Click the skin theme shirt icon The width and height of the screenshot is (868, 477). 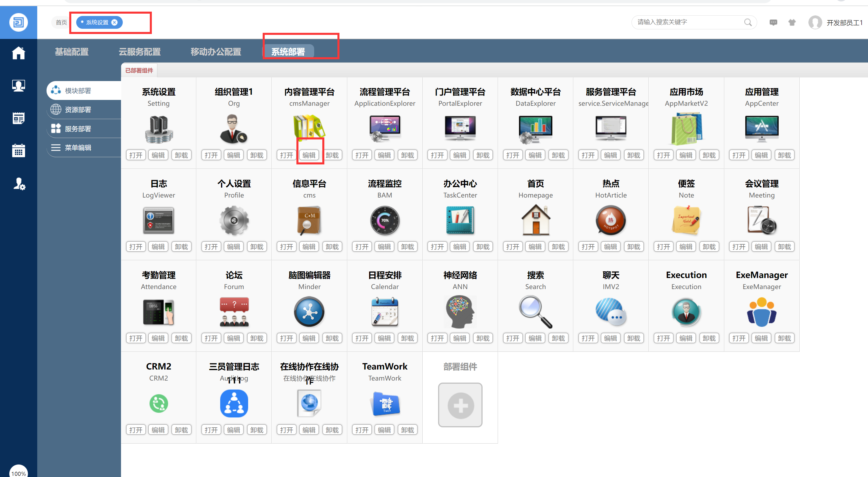coord(792,23)
